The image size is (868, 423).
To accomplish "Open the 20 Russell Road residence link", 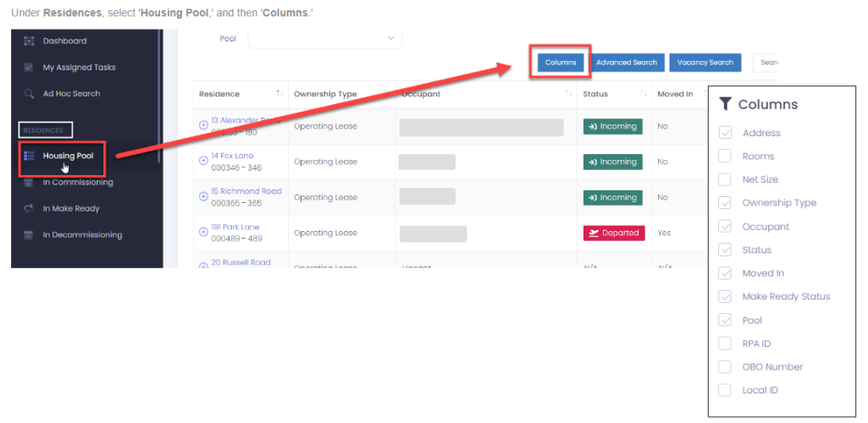I will (x=240, y=262).
